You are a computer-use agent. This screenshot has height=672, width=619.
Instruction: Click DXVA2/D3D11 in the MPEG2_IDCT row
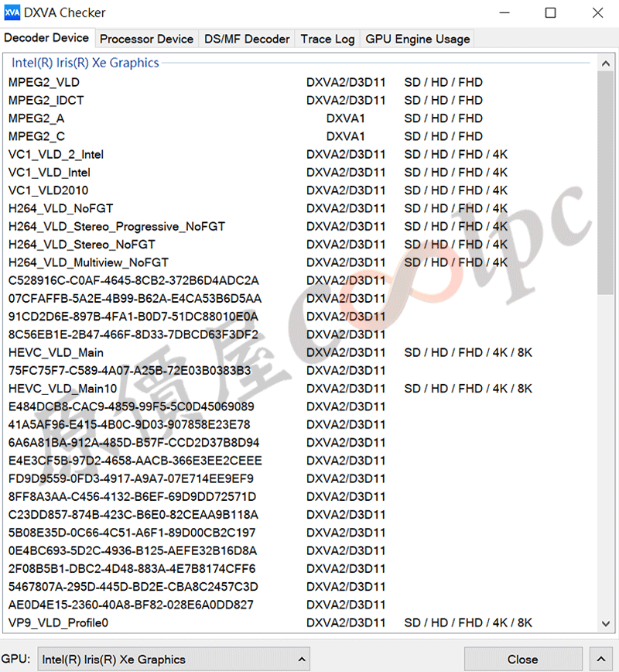click(x=346, y=101)
